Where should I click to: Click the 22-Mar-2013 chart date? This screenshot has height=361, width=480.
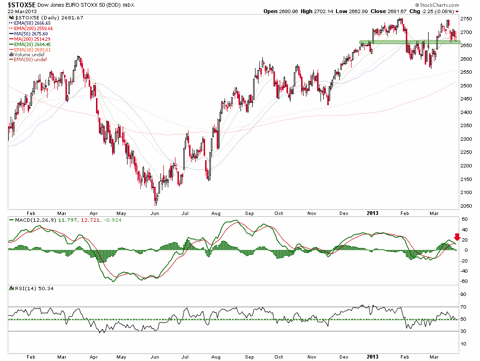(x=22, y=11)
